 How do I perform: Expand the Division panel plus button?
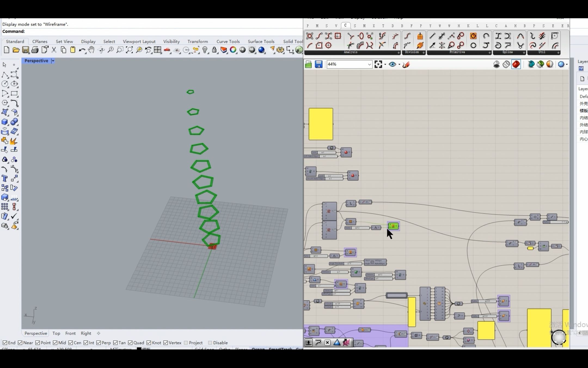coord(424,52)
